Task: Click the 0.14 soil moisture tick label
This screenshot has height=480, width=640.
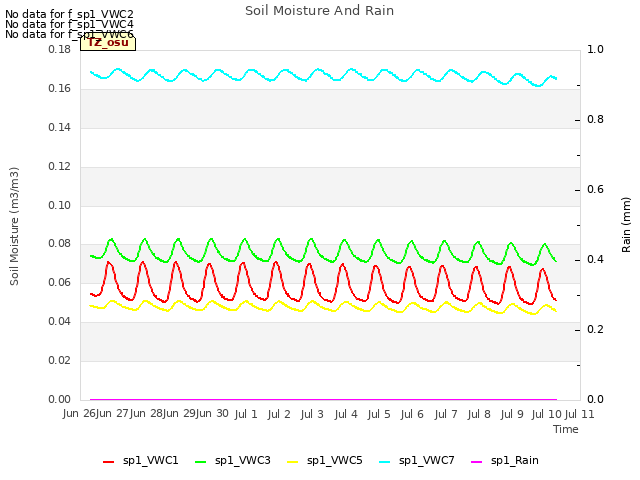Action: tap(60, 127)
